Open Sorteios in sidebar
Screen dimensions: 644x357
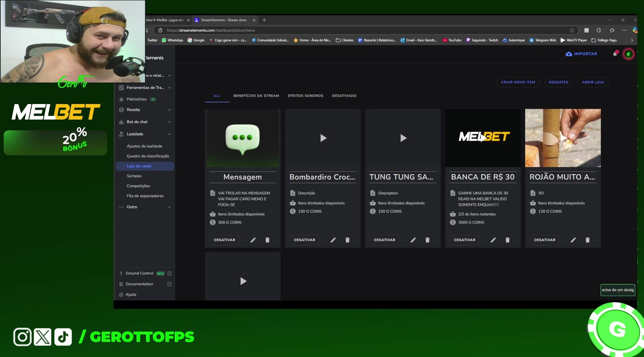click(134, 176)
